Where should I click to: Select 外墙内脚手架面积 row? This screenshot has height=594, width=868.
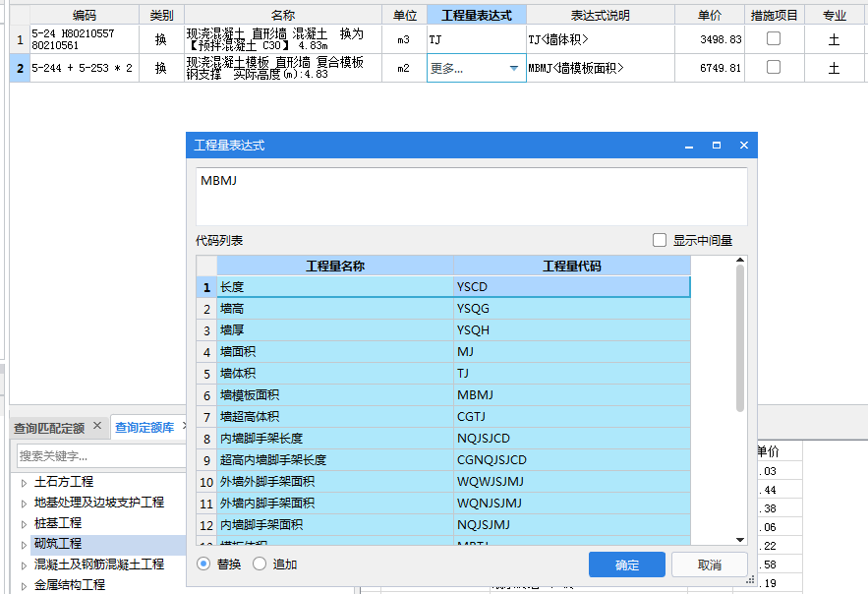[443, 503]
